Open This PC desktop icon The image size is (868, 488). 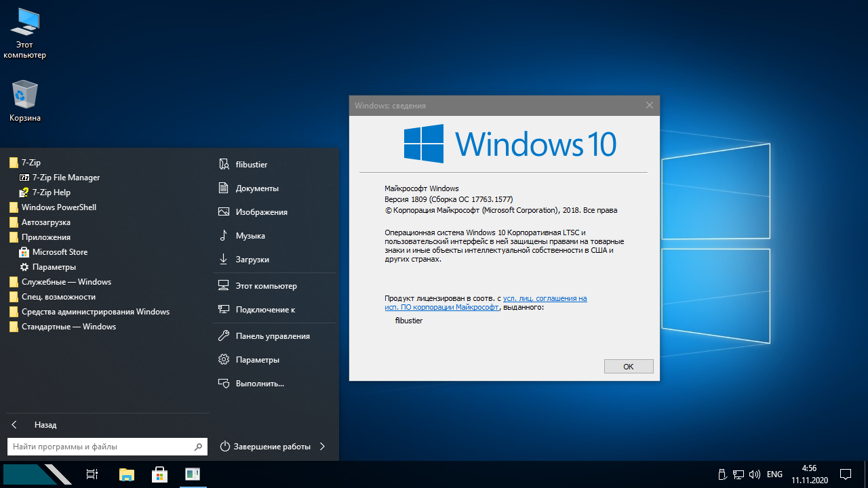[x=24, y=33]
